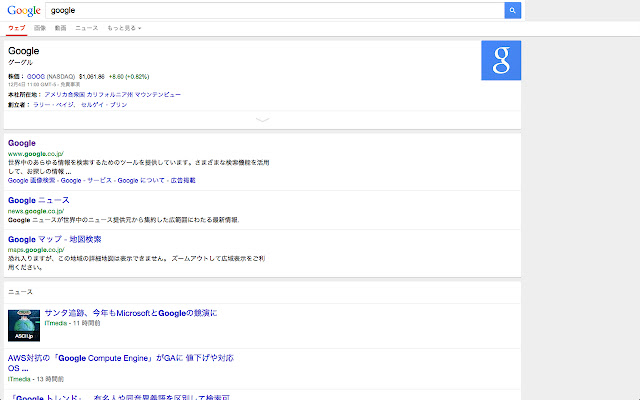Open the Google Compute Engine news article
The width and height of the screenshot is (640, 400).
pos(121,363)
